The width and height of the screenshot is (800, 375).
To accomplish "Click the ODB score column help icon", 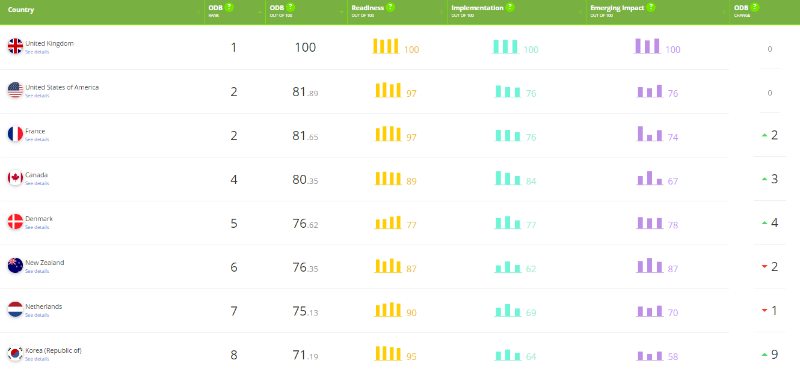I will point(290,8).
